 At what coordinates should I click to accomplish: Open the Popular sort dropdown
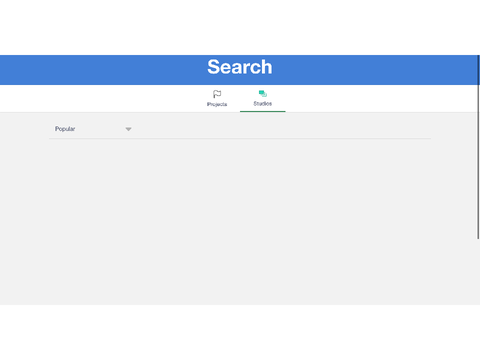(x=93, y=129)
